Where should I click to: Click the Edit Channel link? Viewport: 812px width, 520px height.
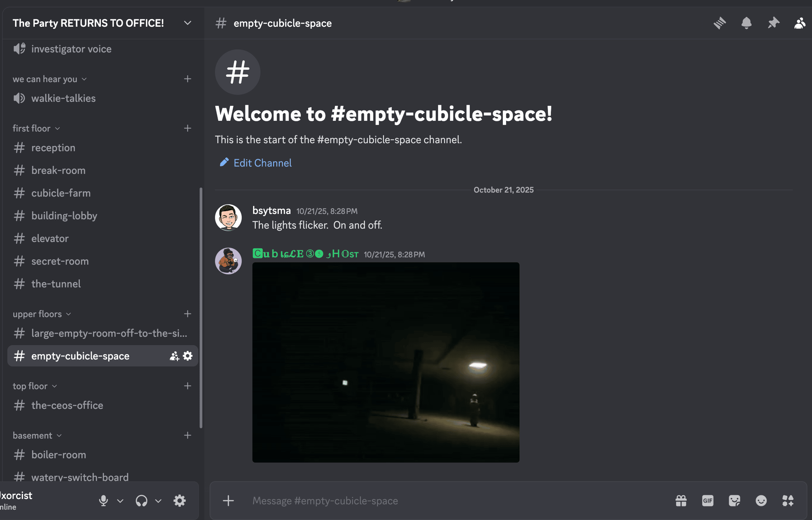point(262,163)
